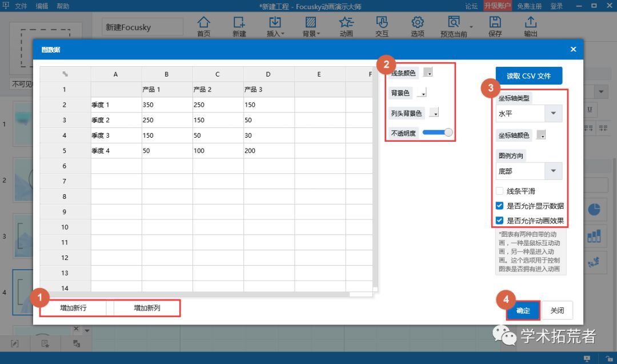Screen dimensions: 617x364
Task: Click the 增加新行 button
Action: pos(73,308)
